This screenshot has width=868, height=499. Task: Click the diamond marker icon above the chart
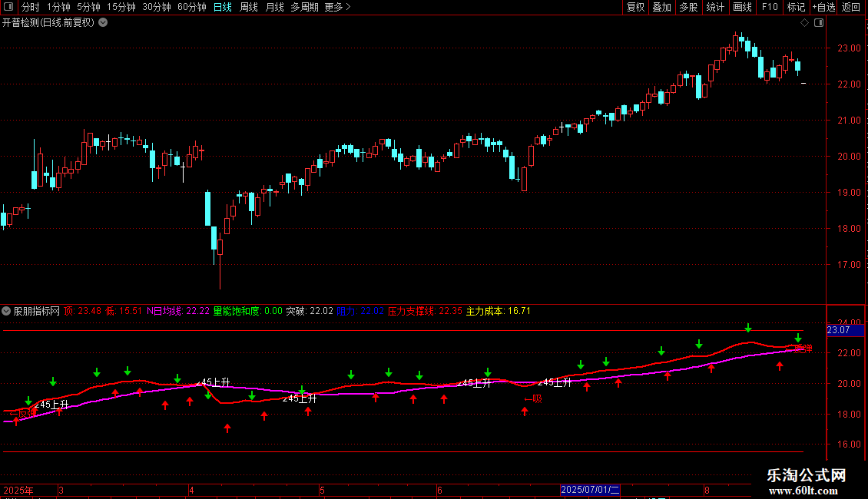pyautogui.click(x=804, y=23)
